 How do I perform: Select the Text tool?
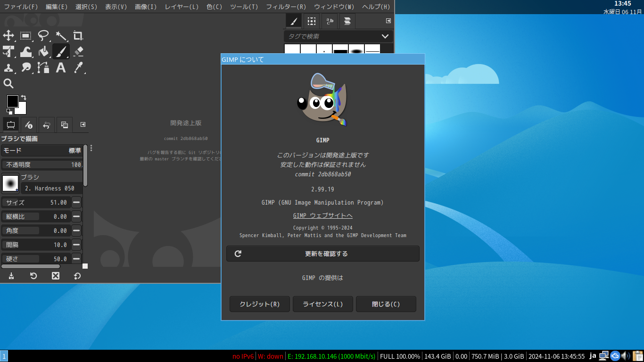click(61, 67)
